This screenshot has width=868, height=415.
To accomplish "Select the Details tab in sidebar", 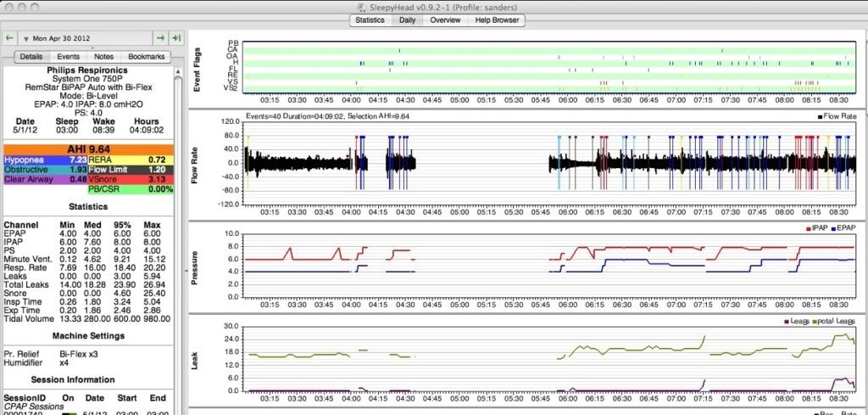I will 31,57.
